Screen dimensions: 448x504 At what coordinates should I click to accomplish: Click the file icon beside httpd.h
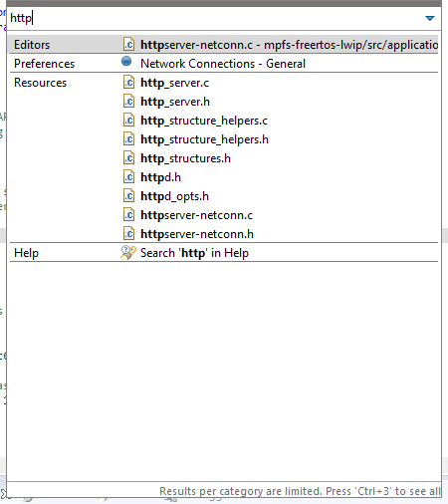point(128,177)
